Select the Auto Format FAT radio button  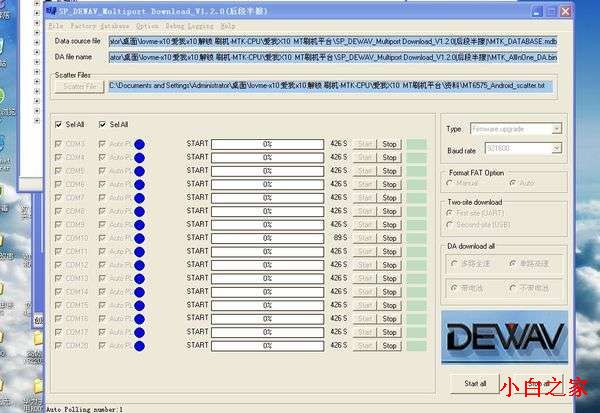(x=513, y=183)
